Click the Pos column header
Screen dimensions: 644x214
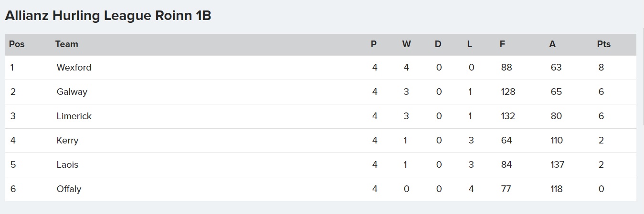(x=17, y=44)
